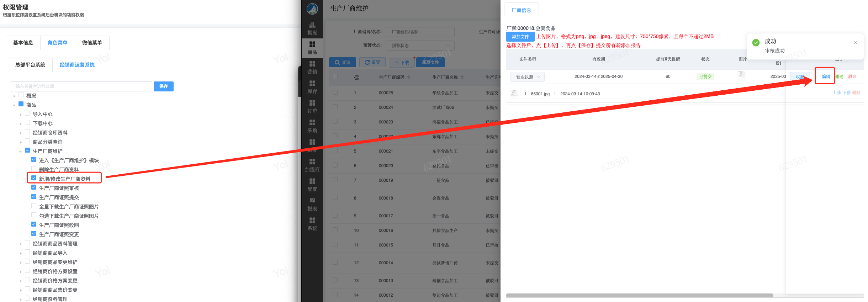Image resolution: width=868 pixels, height=302 pixels.
Task: Collapse the 生产厂商维护 tree node
Action: click(21, 152)
